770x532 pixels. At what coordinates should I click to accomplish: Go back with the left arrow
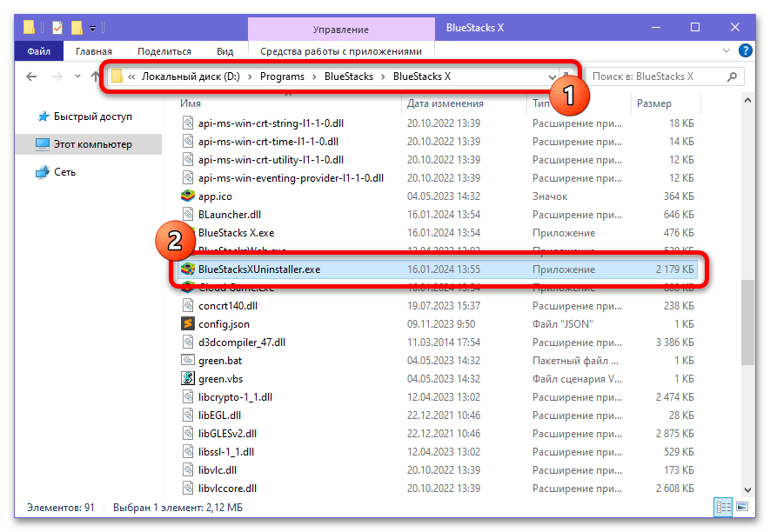[31, 76]
